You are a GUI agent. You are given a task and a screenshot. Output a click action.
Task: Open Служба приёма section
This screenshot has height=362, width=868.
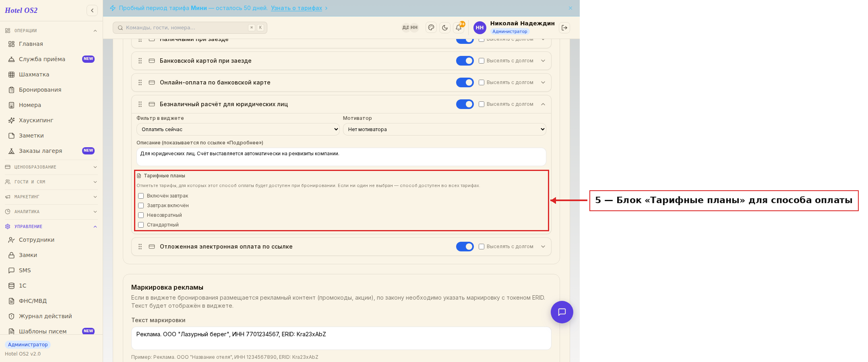[51, 59]
